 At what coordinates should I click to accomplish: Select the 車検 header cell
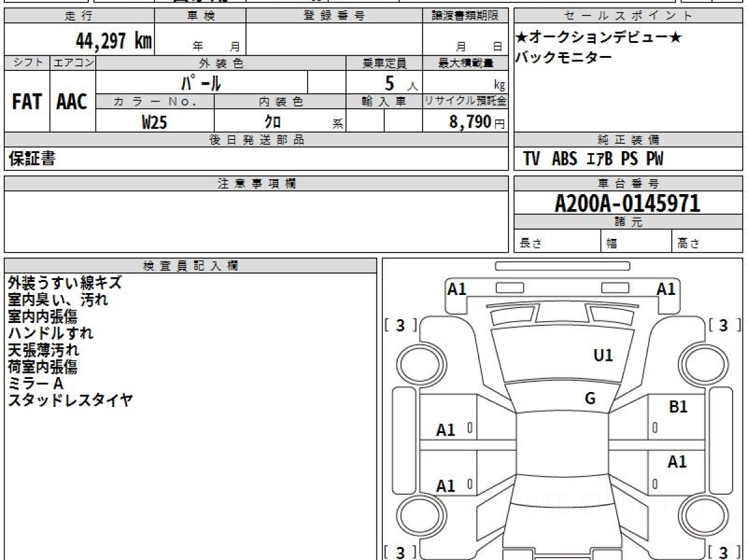tap(200, 16)
